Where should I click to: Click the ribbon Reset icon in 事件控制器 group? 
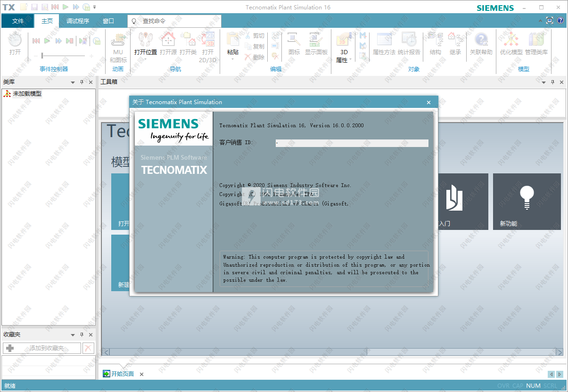click(x=36, y=41)
